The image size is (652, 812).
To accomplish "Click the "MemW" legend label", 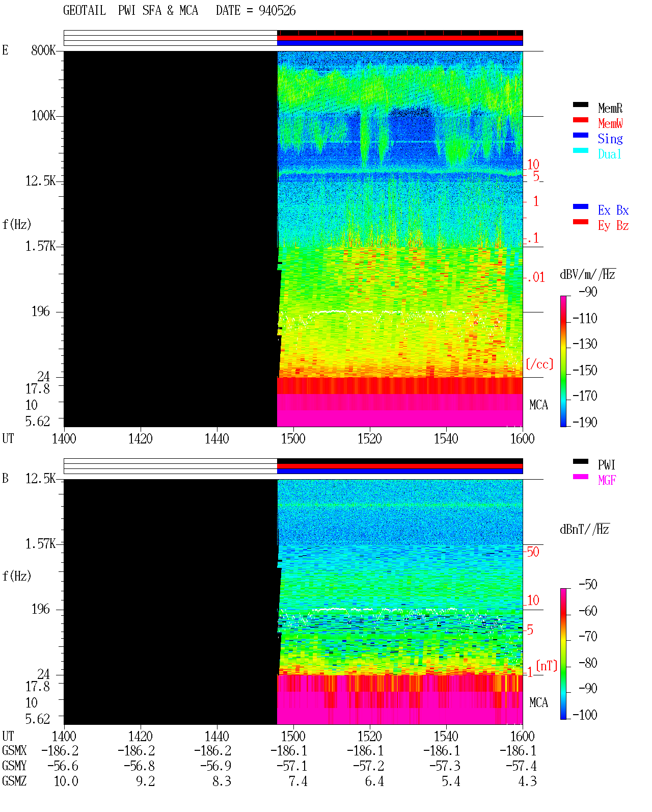I will [x=610, y=123].
